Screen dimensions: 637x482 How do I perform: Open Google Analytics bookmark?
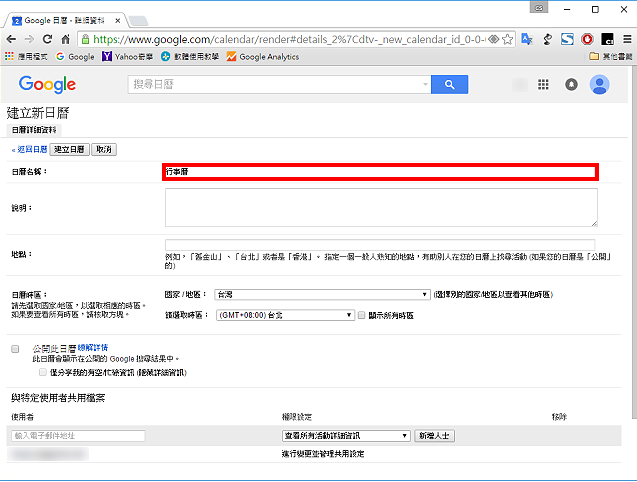pos(263,57)
